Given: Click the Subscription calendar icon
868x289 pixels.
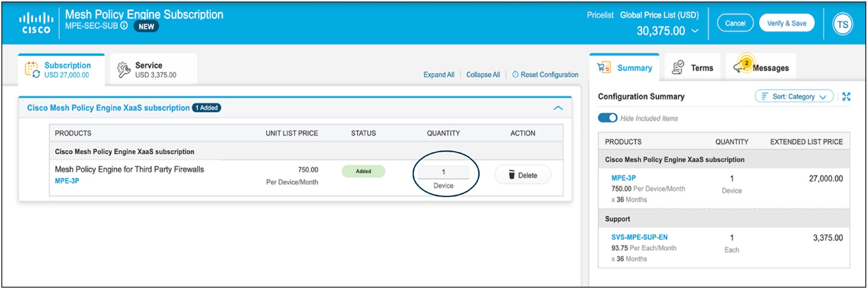Looking at the screenshot, I should tap(32, 70).
